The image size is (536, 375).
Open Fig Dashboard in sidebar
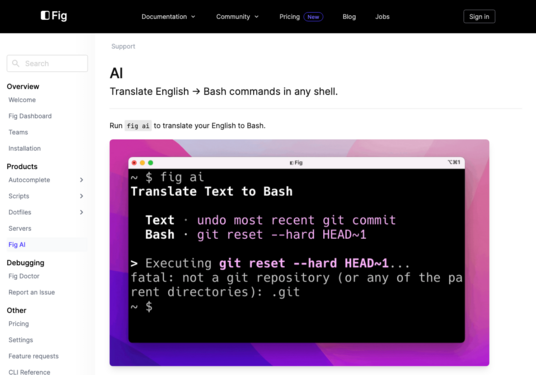[30, 116]
